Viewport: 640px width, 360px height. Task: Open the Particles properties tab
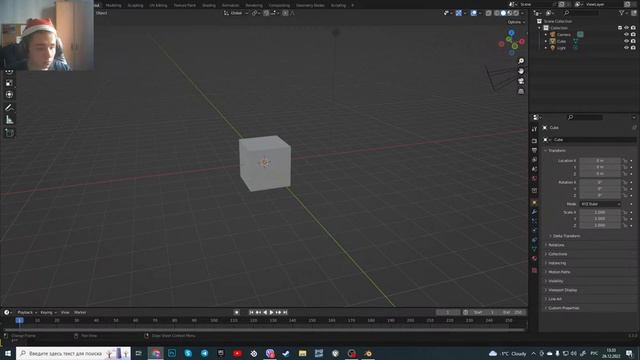click(534, 221)
